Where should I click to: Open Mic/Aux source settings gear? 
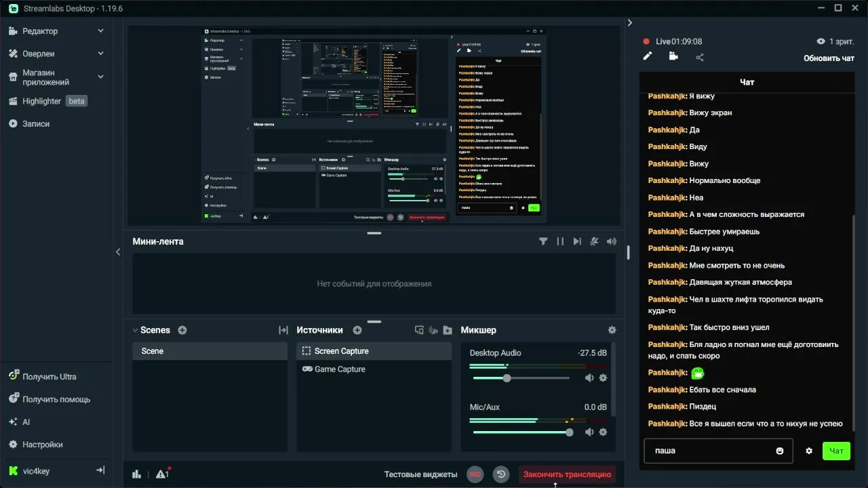[x=603, y=432]
